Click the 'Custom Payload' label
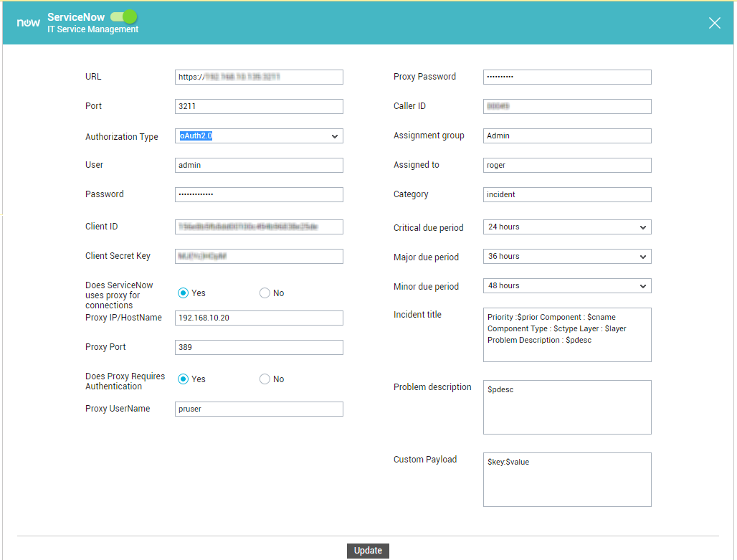Screen dimensions: 737x560 tap(425, 460)
